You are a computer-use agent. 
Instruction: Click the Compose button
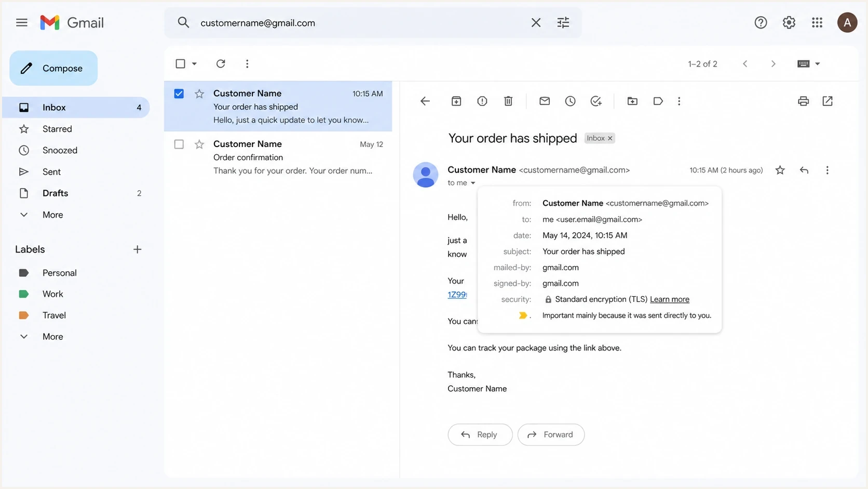click(53, 68)
